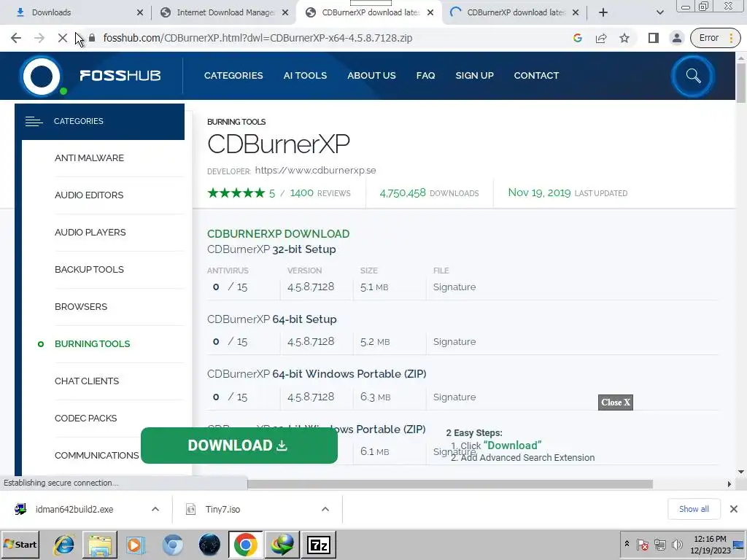Open the tab search chevron
747x560 pixels.
pyautogui.click(x=659, y=12)
